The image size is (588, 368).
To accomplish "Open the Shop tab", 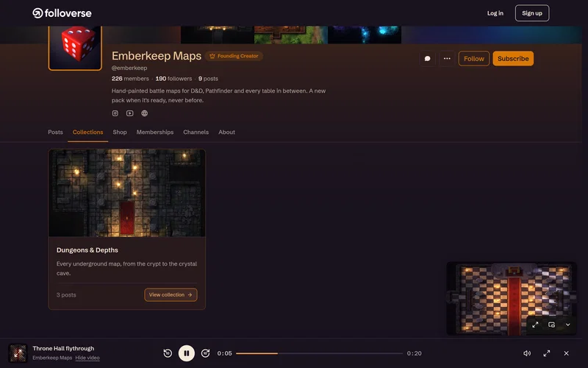I will coord(120,132).
